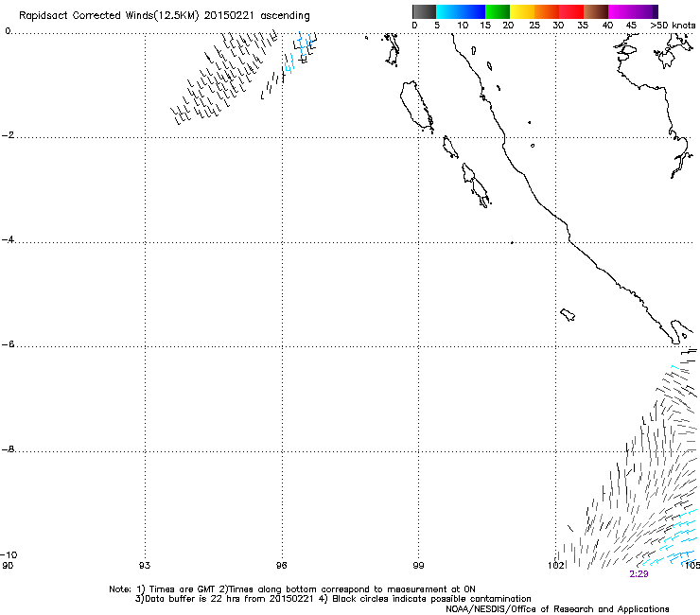Click the '-8' latitude axis label
This screenshot has height=615, width=700.
[9, 449]
